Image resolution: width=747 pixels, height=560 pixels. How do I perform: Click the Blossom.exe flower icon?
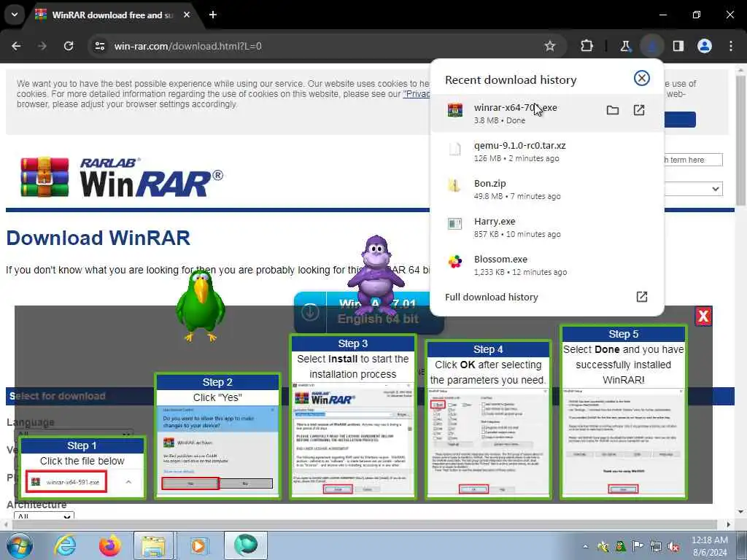pos(455,261)
